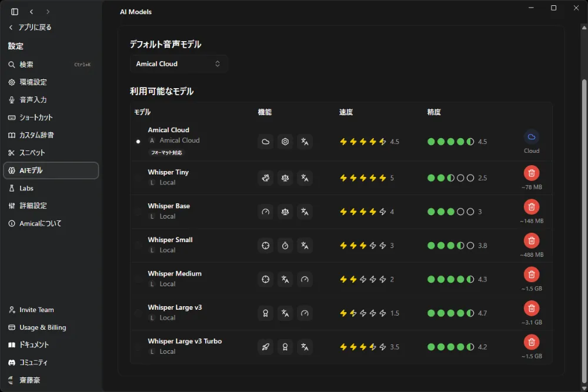Image resolution: width=588 pixels, height=392 pixels.
Task: Select Amical Cloud radio button
Action: coord(138,142)
